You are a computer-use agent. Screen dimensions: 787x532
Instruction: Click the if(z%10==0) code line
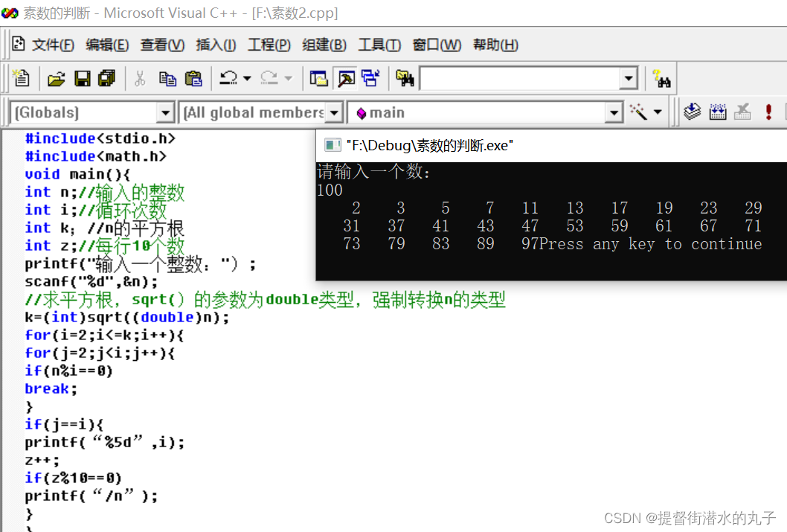click(x=74, y=478)
